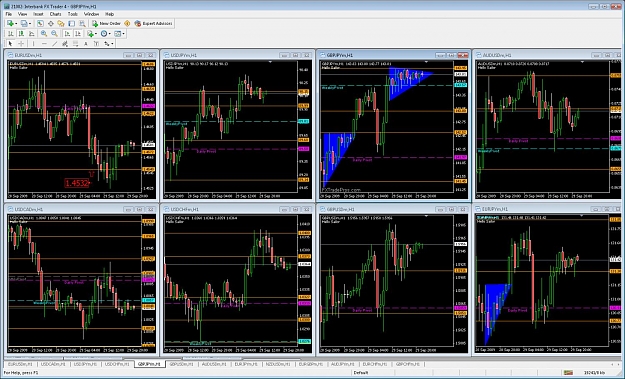Show the Market Watch window icon
The width and height of the screenshot is (625, 379).
click(40, 24)
